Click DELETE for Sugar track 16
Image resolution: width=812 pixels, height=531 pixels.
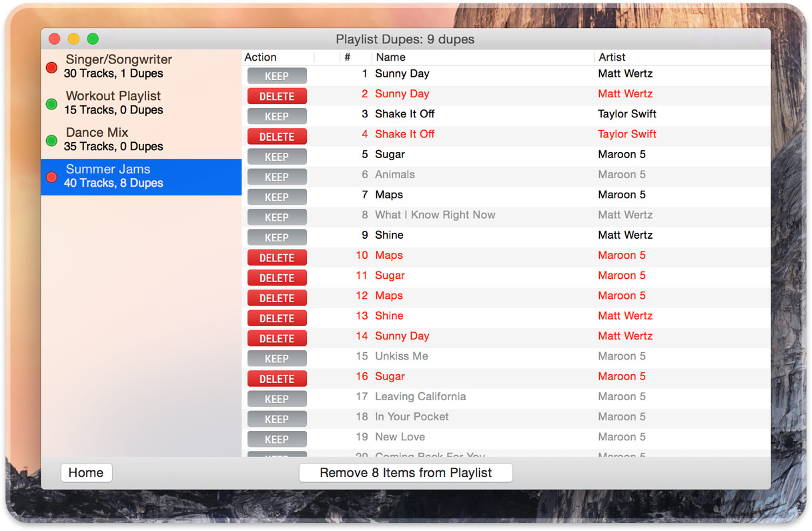click(x=276, y=378)
